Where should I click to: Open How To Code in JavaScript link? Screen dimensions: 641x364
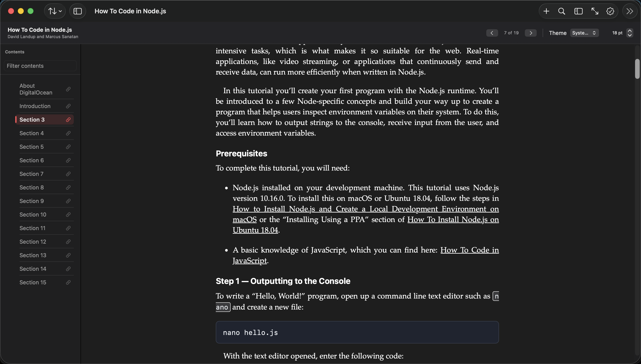(x=470, y=250)
